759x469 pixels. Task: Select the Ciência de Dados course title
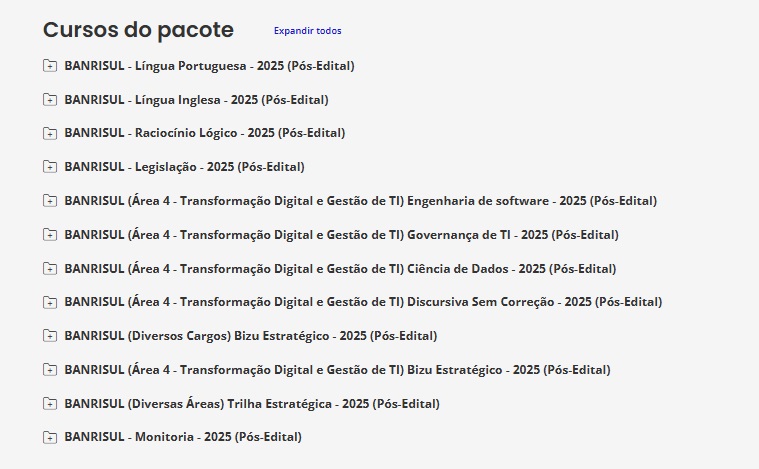(340, 269)
